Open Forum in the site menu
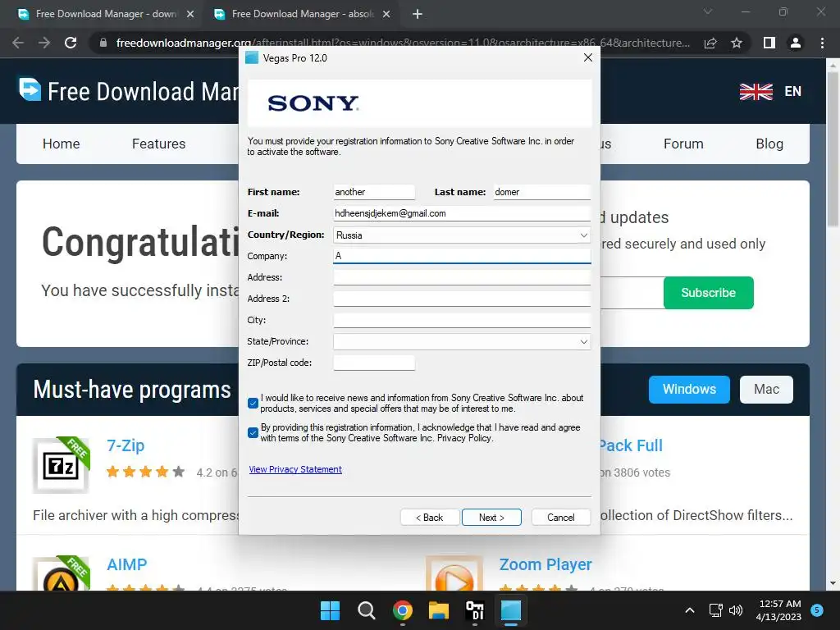This screenshot has width=840, height=630. tap(683, 144)
